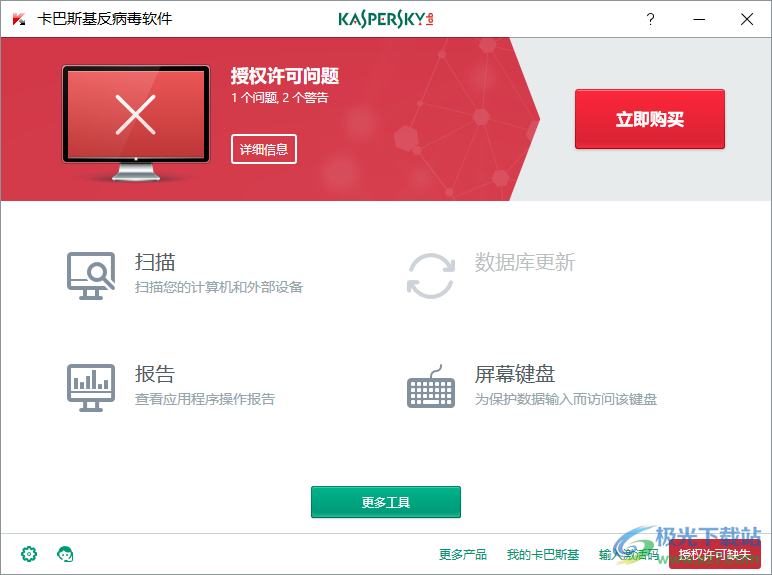Select the 扫描 scan heading
The image size is (772, 575).
pos(155,262)
